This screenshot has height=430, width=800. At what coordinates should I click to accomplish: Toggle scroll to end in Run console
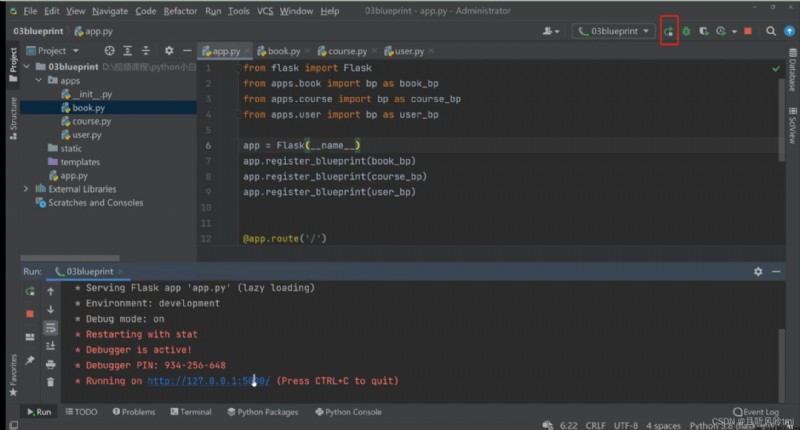pos(51,346)
